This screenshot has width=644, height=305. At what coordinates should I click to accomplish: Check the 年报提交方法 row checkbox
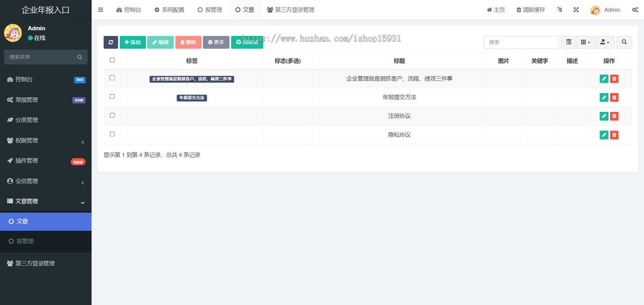(x=112, y=97)
